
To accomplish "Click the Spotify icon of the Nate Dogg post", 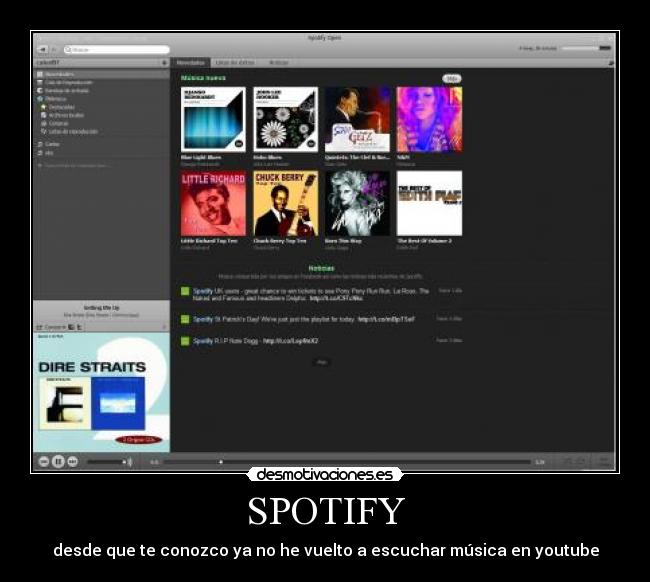I will tap(185, 341).
